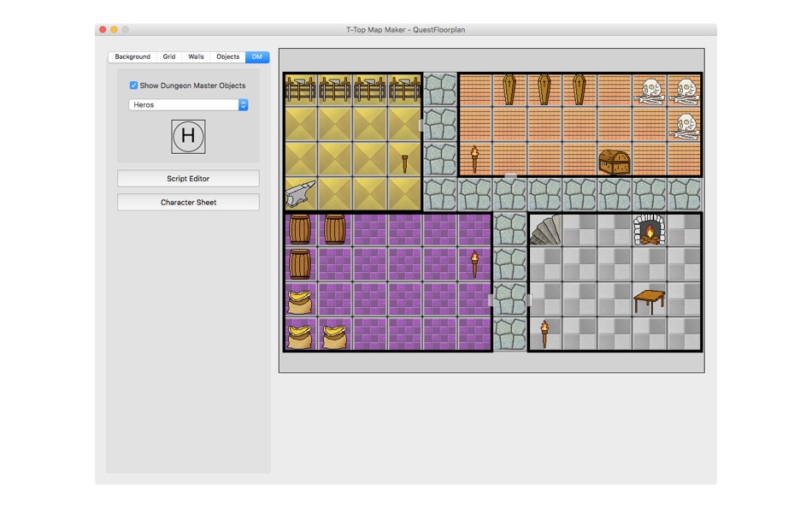Click the torch in the purple room
Screen dimensions: 812x508
(474, 264)
